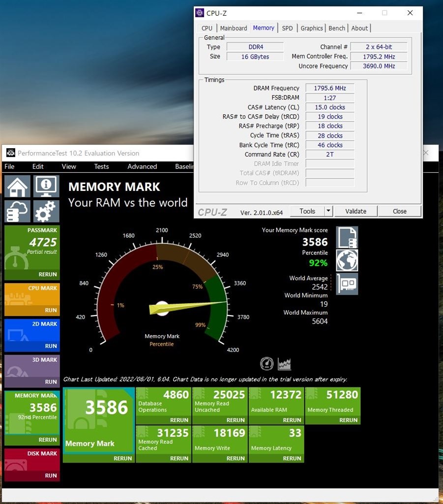The image size is (443, 504).
Task: Click the save results document icon
Action: click(x=347, y=237)
